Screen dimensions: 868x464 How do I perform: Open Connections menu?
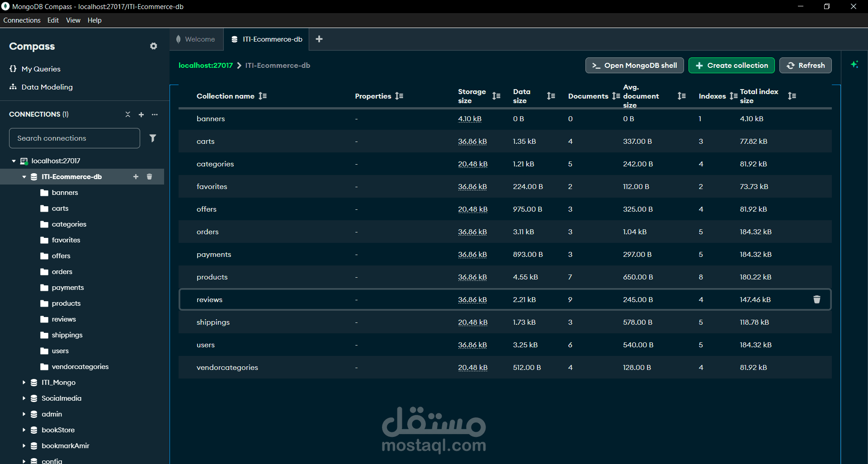point(22,20)
